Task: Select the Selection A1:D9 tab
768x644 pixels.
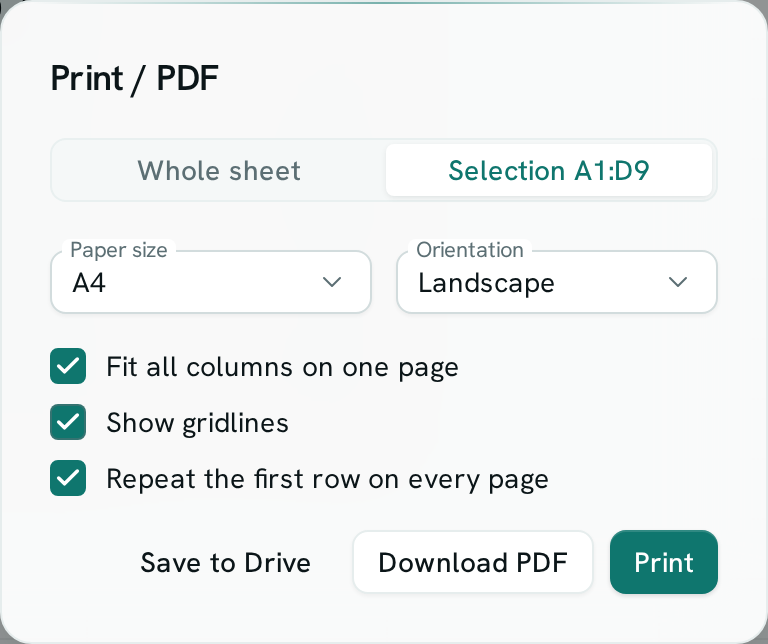Action: point(549,170)
